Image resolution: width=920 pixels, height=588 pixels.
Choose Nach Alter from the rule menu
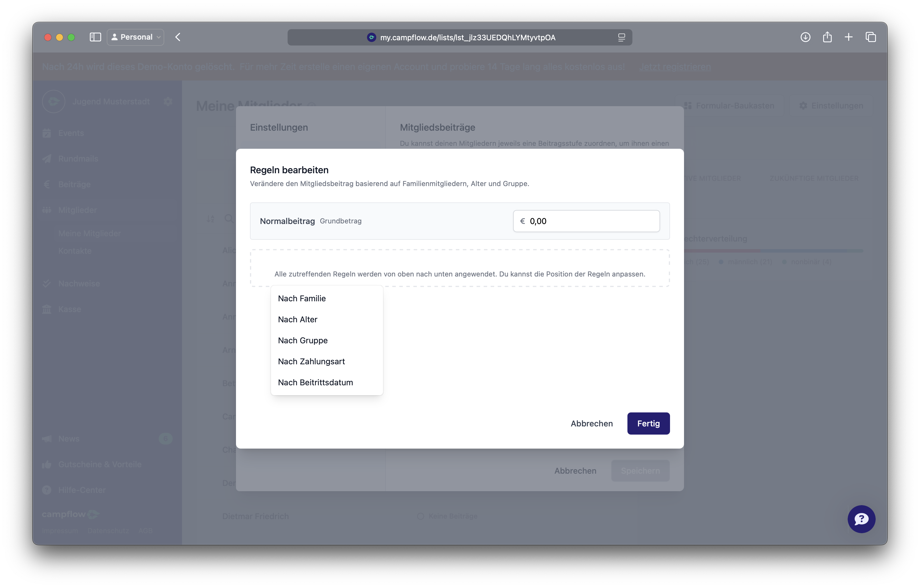[x=327, y=319]
